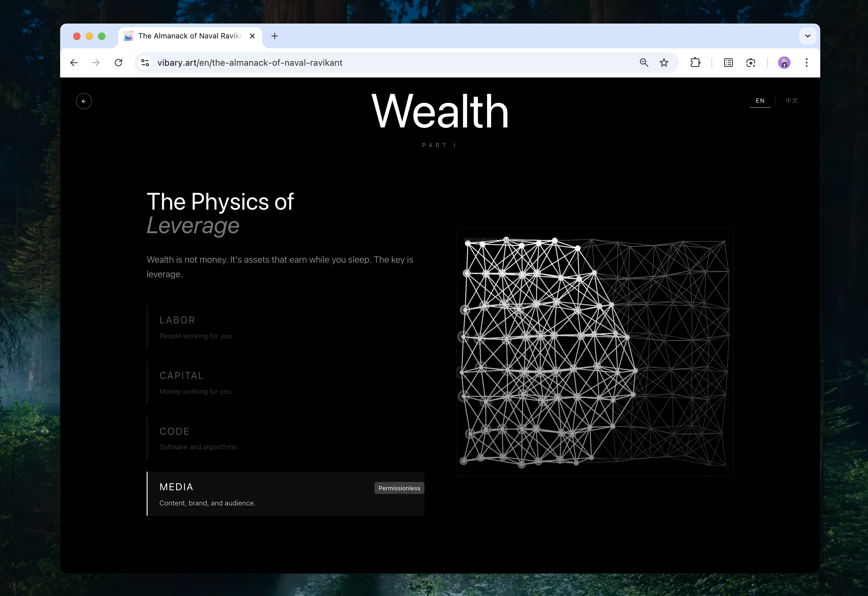The width and height of the screenshot is (868, 596).
Task: Select the LABOR leverage item
Action: pyautogui.click(x=285, y=327)
